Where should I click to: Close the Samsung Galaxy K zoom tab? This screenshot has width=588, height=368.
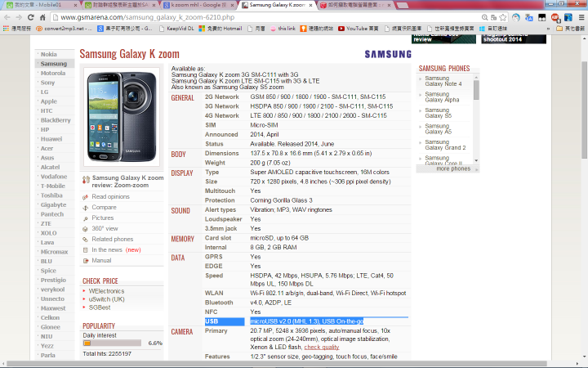[310, 5]
